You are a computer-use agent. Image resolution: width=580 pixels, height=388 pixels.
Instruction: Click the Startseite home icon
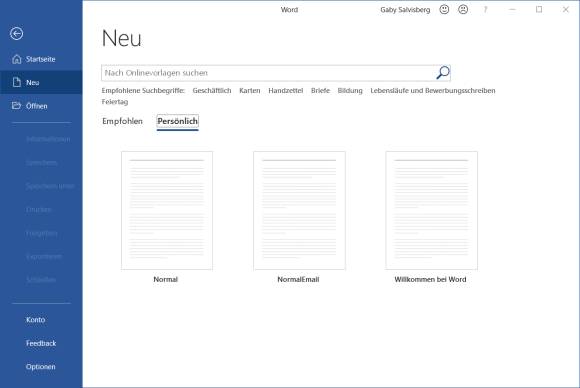pos(17,59)
